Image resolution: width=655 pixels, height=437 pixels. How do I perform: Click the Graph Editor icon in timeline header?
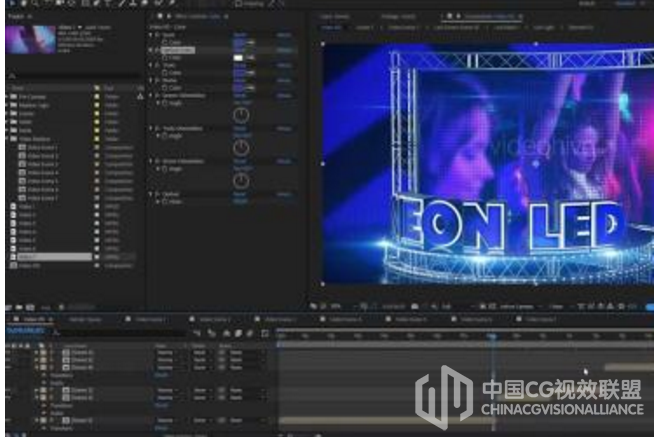[x=265, y=333]
